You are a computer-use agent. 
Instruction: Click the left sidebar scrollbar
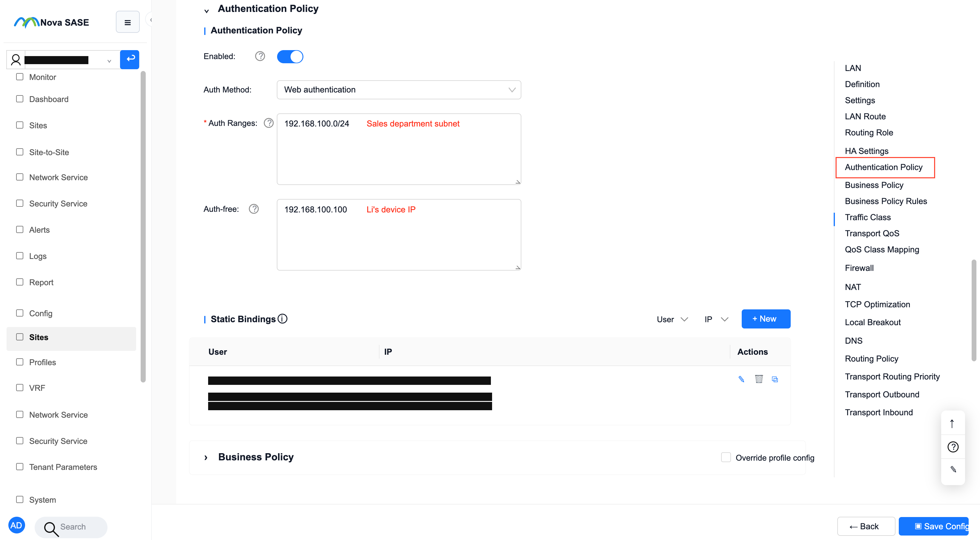(x=143, y=226)
